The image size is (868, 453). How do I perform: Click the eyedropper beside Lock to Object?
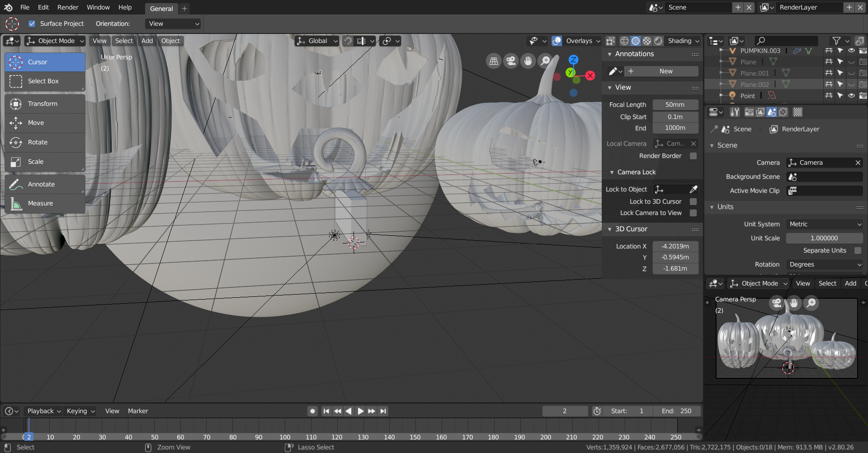coord(693,189)
